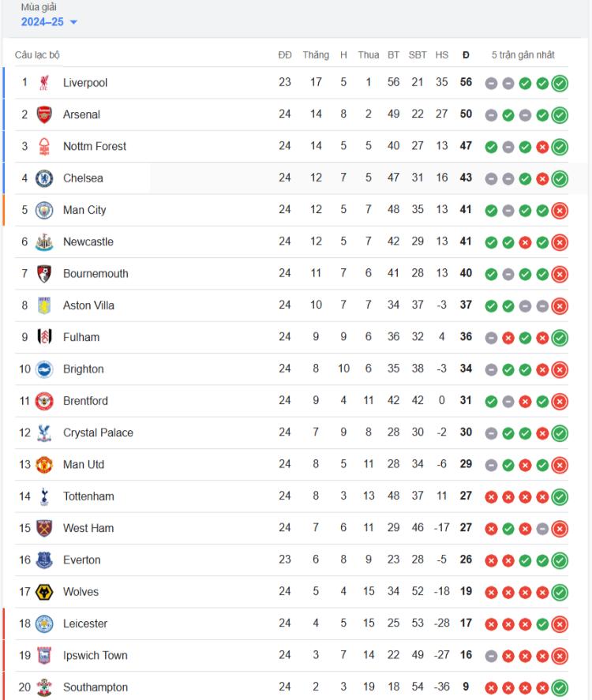The image size is (592, 700).
Task: Click the Thắng column header
Action: click(x=316, y=55)
